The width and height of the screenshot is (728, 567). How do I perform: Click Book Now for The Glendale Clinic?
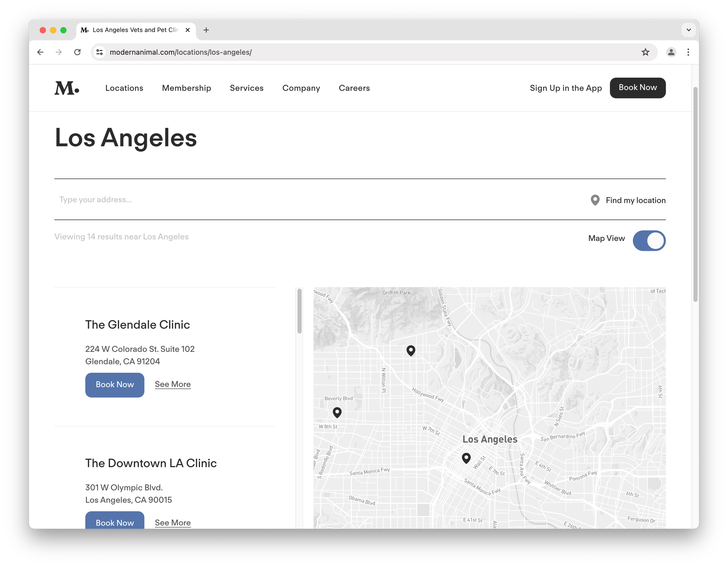pos(115,385)
